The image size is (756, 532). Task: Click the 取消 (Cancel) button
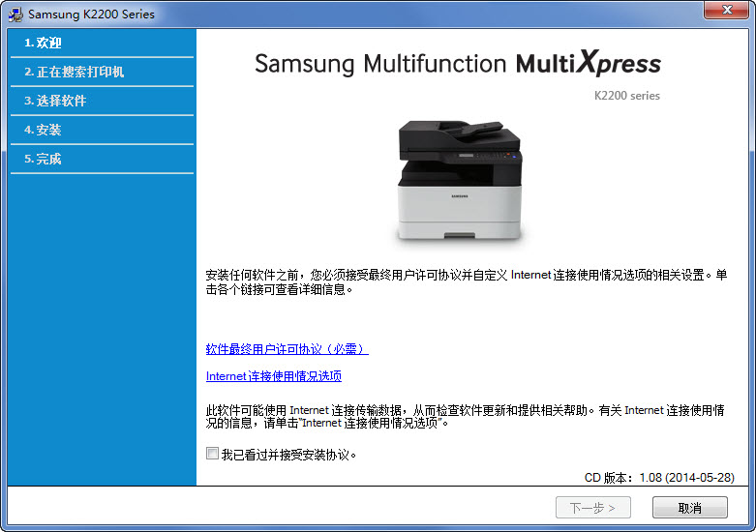point(690,508)
